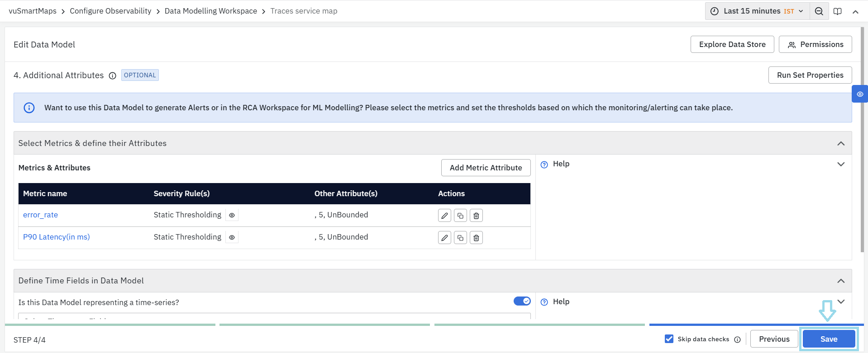The width and height of the screenshot is (868, 353).
Task: Navigate to Configure Observability breadcrumb
Action: tap(110, 11)
